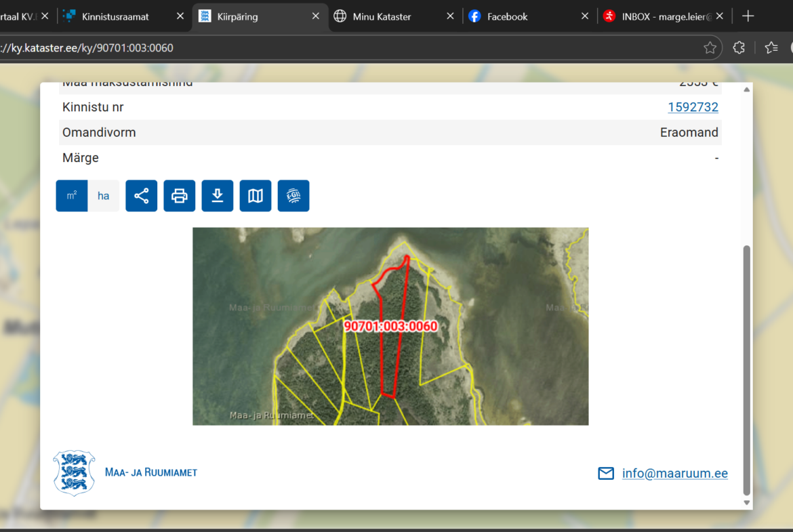Click the info@maaruum.ee email link
The height and width of the screenshot is (532, 793).
[674, 474]
